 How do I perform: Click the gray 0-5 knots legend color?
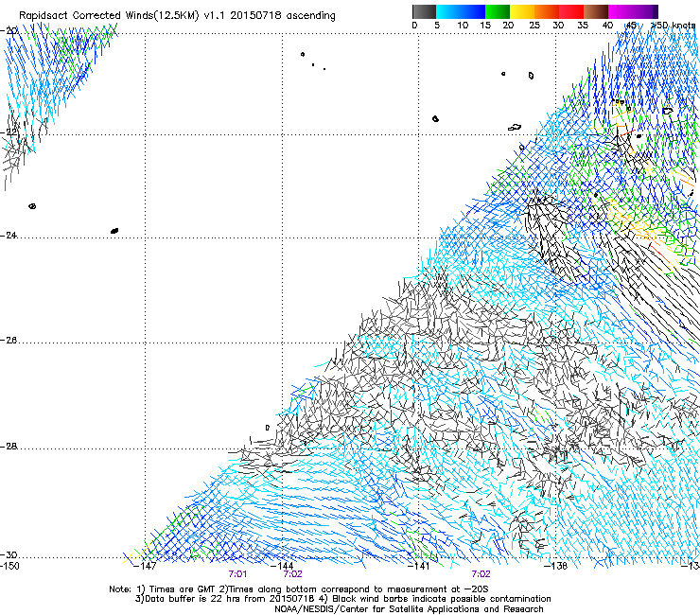tap(424, 11)
